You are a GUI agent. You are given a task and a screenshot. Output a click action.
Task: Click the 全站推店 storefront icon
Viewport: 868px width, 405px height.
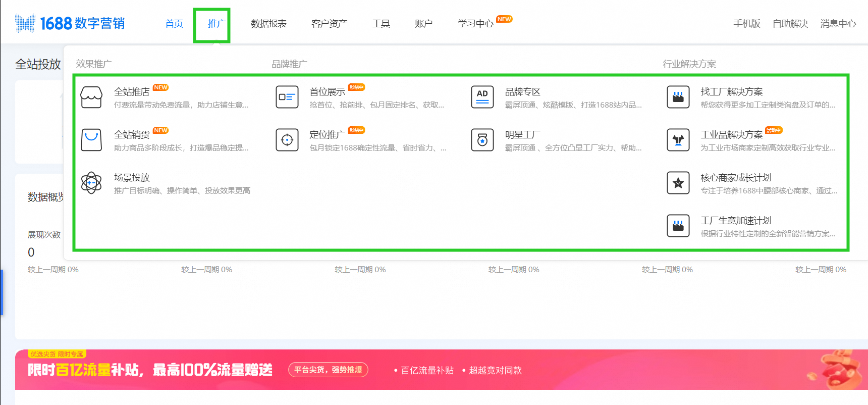91,97
